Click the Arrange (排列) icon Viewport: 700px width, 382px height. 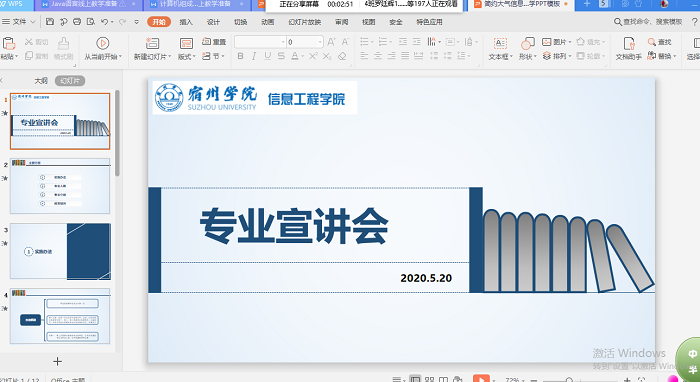pyautogui.click(x=546, y=56)
